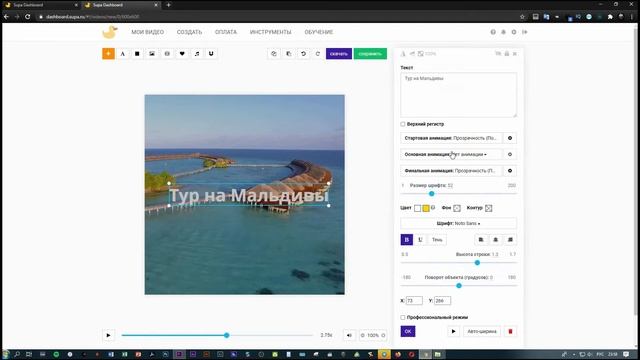Image resolution: width=640 pixels, height=360 pixels.
Task: Add audio with the music note icon
Action: pos(197,53)
